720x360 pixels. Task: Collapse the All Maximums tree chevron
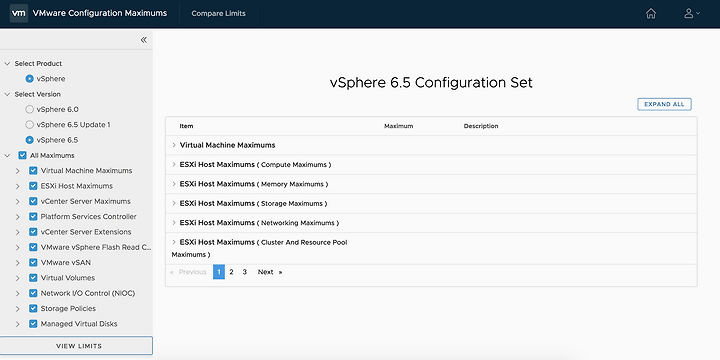[7, 156]
